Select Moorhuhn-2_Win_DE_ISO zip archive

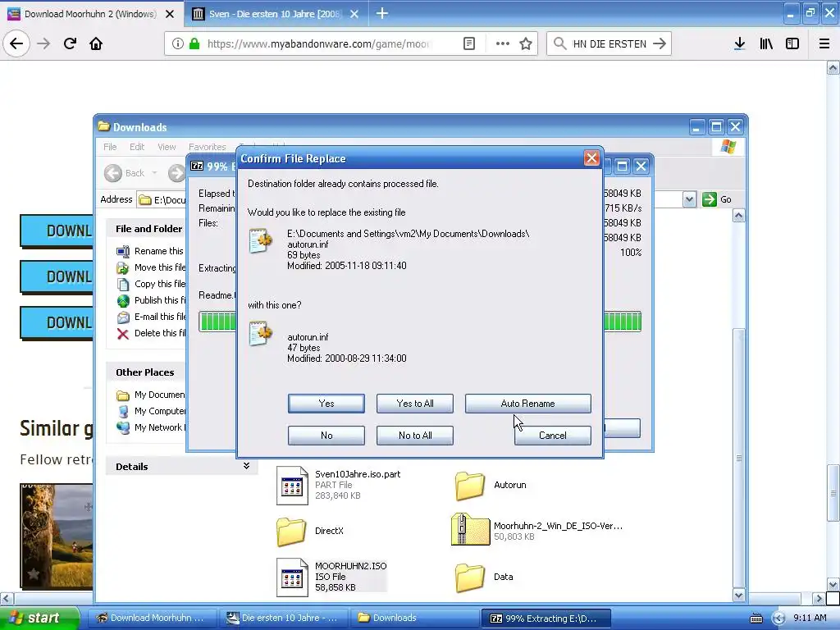pos(537,531)
